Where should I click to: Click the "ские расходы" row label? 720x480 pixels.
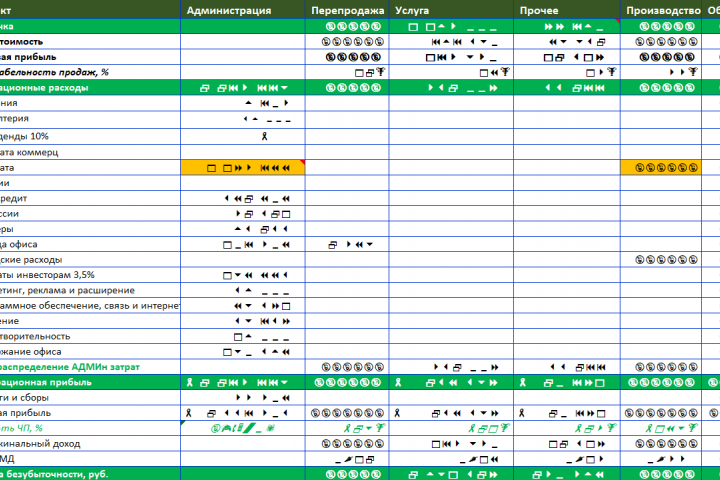[31, 260]
